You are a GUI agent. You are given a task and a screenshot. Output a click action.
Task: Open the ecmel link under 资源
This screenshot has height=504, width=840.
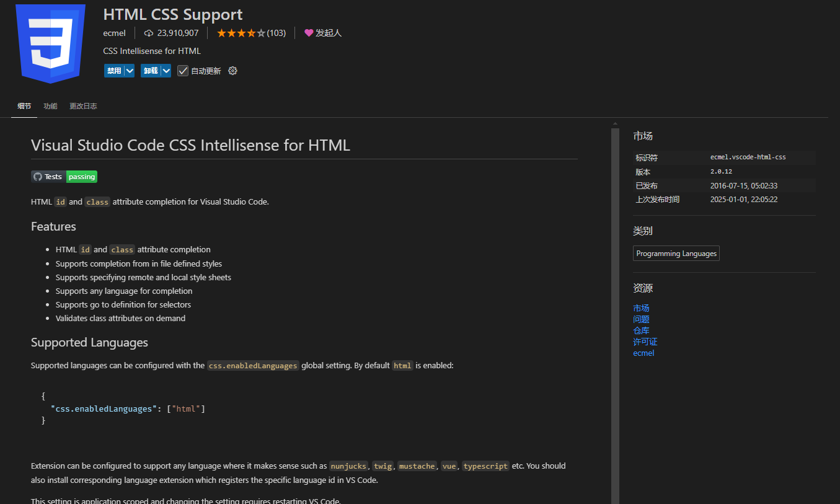coord(643,353)
